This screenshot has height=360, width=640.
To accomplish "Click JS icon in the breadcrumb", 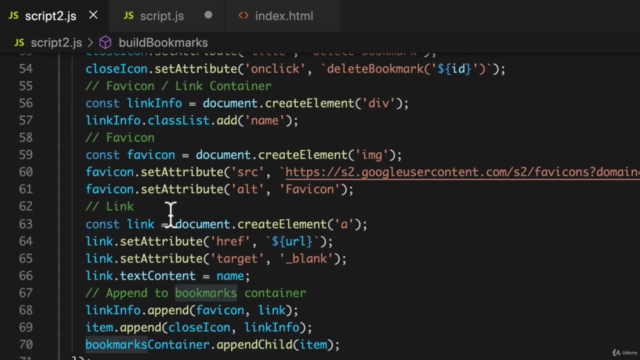I will coord(19,42).
